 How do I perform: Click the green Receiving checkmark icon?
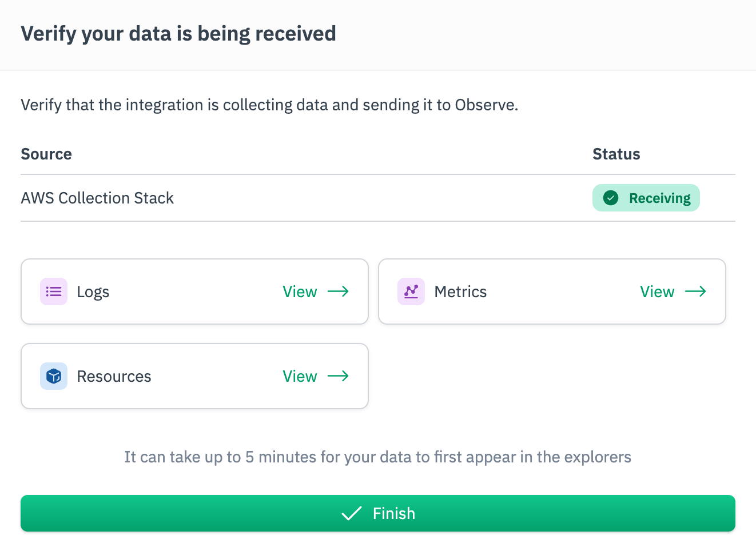pos(611,198)
